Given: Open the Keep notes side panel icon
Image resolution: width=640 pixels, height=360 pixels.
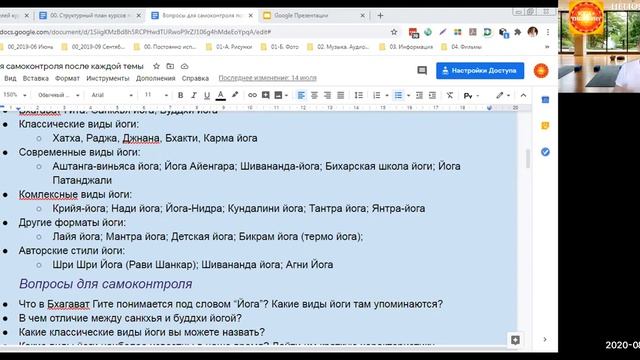Looking at the screenshot, I should coord(545,126).
